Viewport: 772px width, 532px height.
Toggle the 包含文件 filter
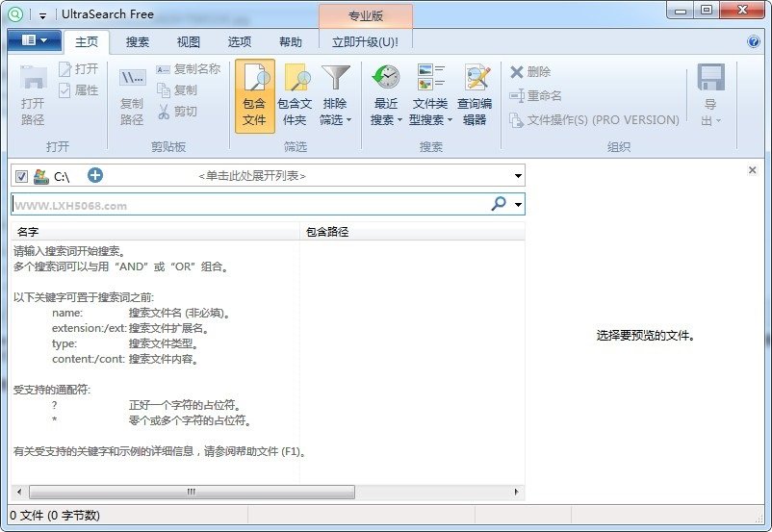(x=254, y=96)
